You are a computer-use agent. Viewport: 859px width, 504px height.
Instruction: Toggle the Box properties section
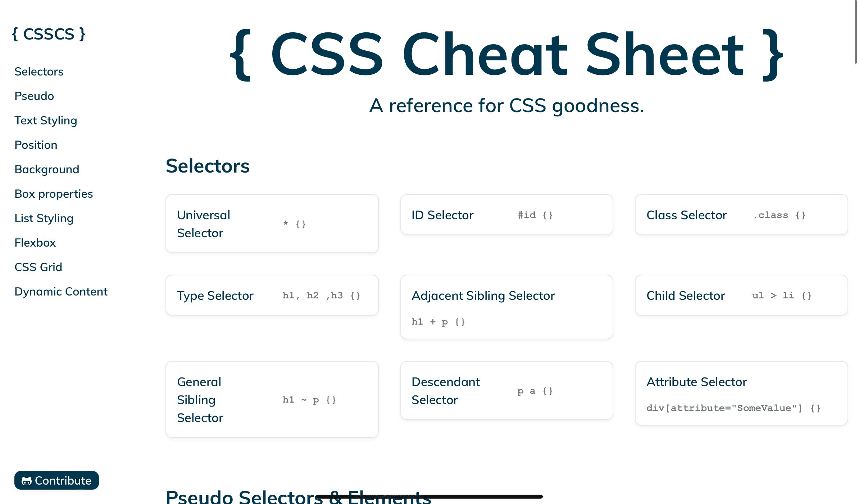pyautogui.click(x=53, y=193)
